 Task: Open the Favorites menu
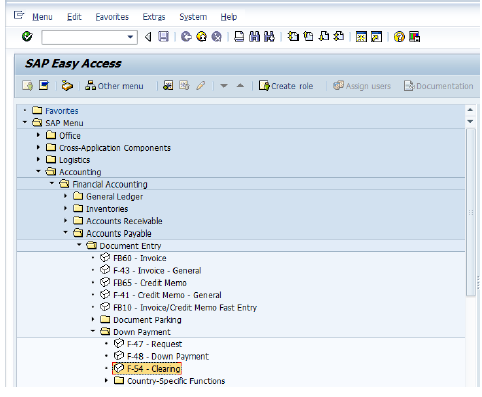pyautogui.click(x=112, y=17)
